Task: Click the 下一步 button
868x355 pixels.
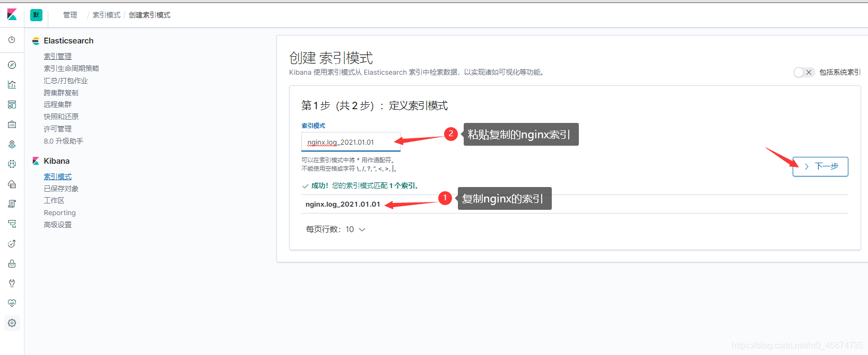Action: coord(820,166)
